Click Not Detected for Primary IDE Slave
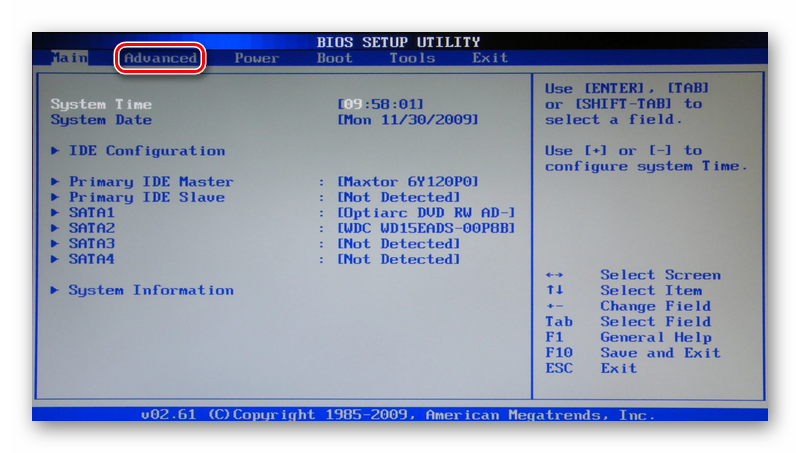This screenshot has height=453, width=800. click(398, 197)
